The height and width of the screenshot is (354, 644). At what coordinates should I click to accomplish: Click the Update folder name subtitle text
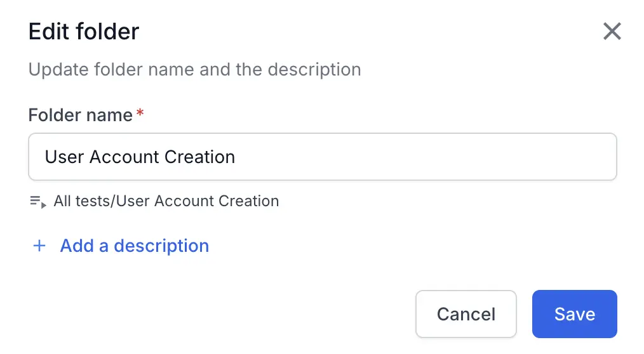coord(194,69)
